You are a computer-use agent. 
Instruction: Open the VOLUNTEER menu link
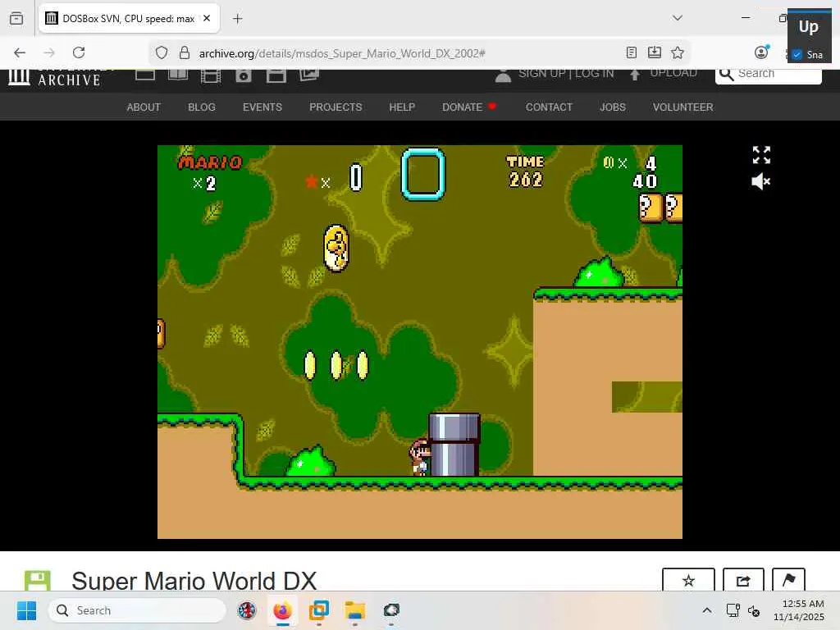click(682, 107)
